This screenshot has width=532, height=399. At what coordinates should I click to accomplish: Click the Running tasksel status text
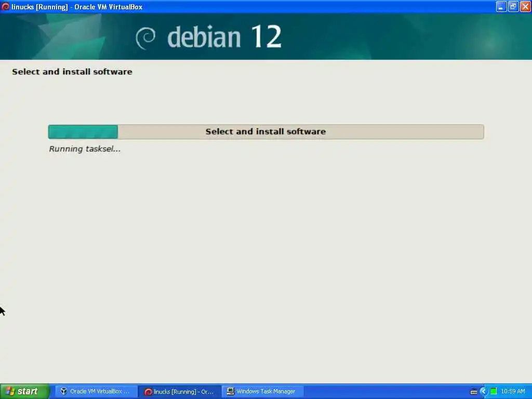click(x=85, y=149)
